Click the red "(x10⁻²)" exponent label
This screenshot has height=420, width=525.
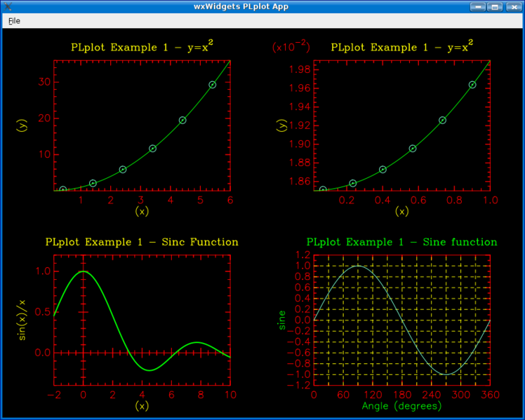pyautogui.click(x=290, y=48)
